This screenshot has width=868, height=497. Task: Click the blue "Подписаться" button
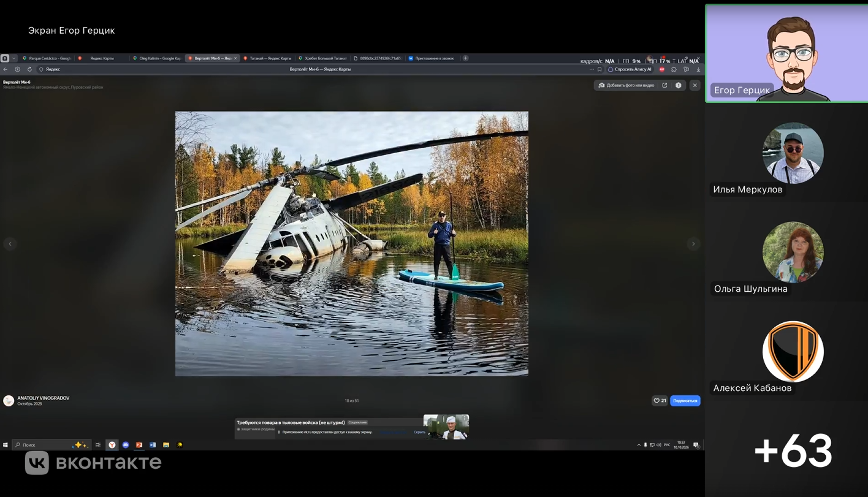click(x=685, y=401)
